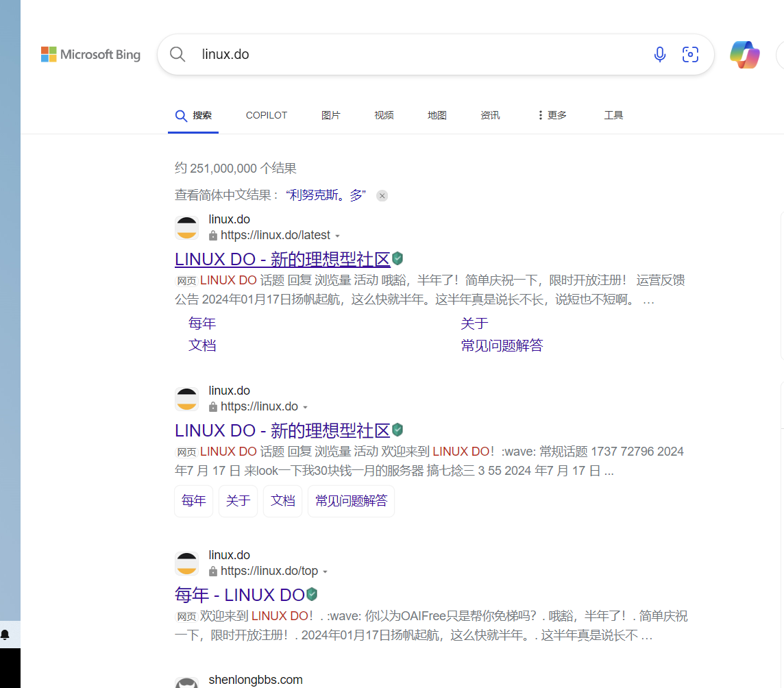The image size is (784, 688).
Task: Click favicon of linux.do/top result
Action: point(187,563)
